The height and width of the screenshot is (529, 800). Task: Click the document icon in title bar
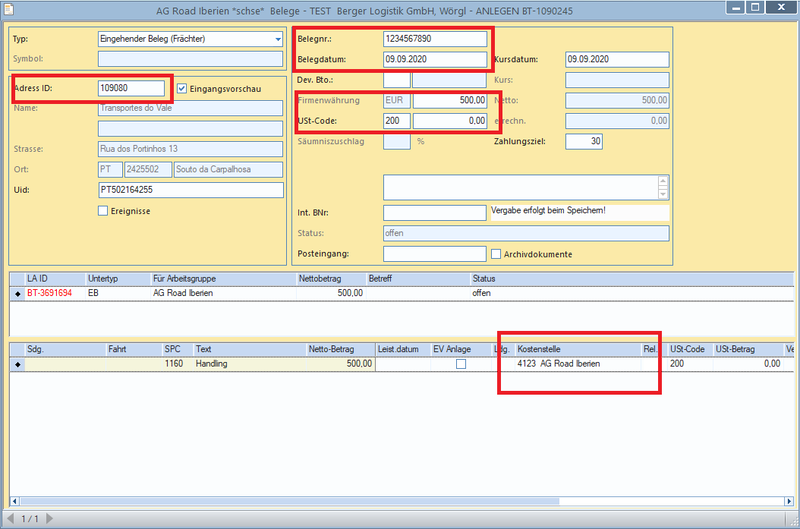click(9, 10)
